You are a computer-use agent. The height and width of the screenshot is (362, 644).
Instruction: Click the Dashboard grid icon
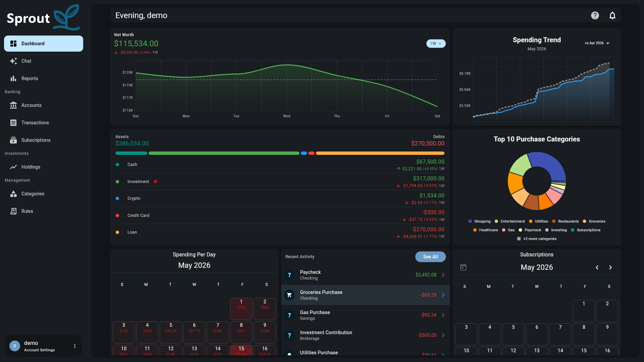tap(13, 44)
